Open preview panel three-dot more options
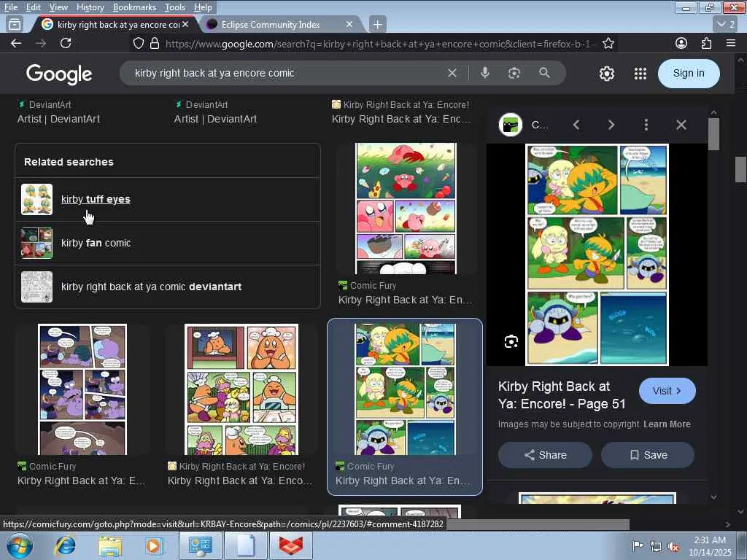747x560 pixels. click(646, 125)
